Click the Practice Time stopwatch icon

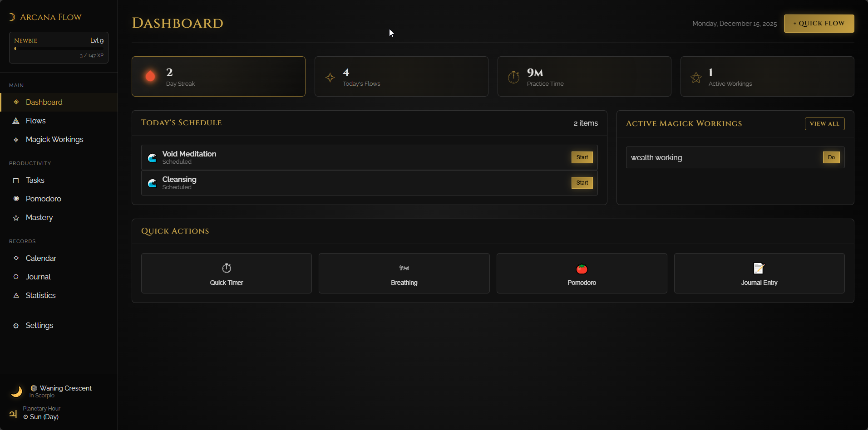point(513,77)
